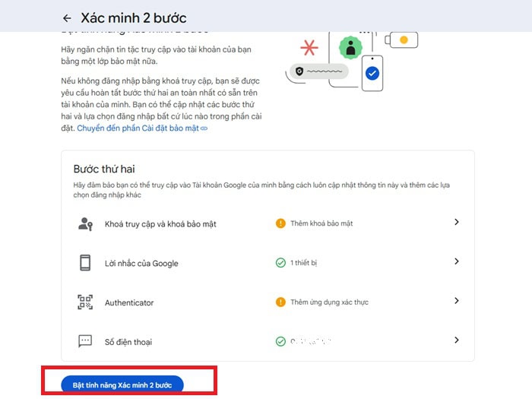Screen dimensions: 532x399
Task: Open the Lời nhắc của Google row arrow
Action: point(457,261)
